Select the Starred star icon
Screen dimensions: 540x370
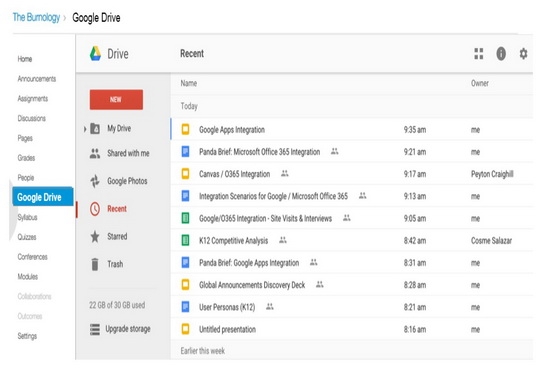tap(95, 236)
